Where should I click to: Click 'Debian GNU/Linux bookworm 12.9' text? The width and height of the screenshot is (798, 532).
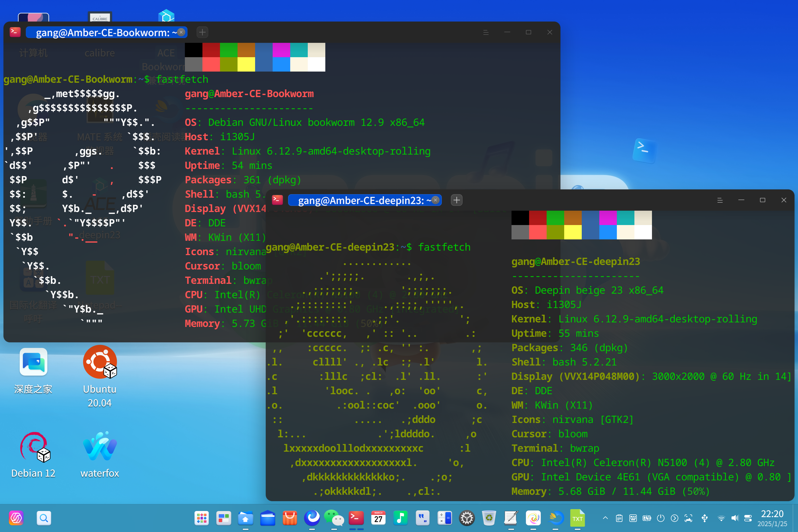click(296, 122)
